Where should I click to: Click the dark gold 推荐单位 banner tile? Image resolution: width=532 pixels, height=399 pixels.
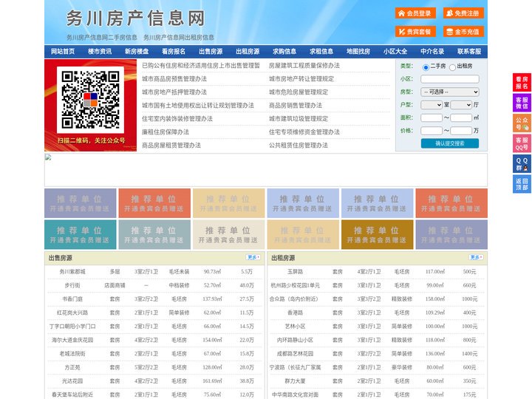[x=378, y=234]
